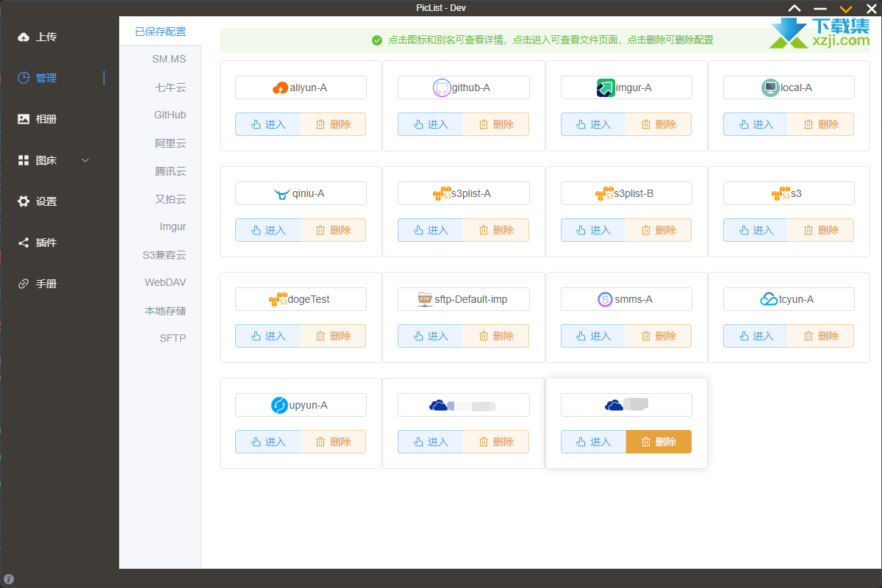Click the highlighted orange 删除 button
The width and height of the screenshot is (882, 588).
[x=659, y=442]
